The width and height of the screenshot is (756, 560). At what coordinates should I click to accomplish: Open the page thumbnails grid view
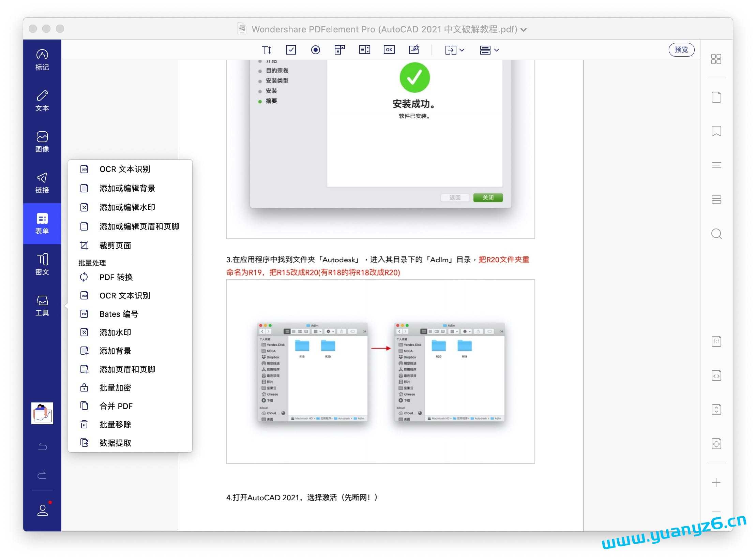[717, 59]
